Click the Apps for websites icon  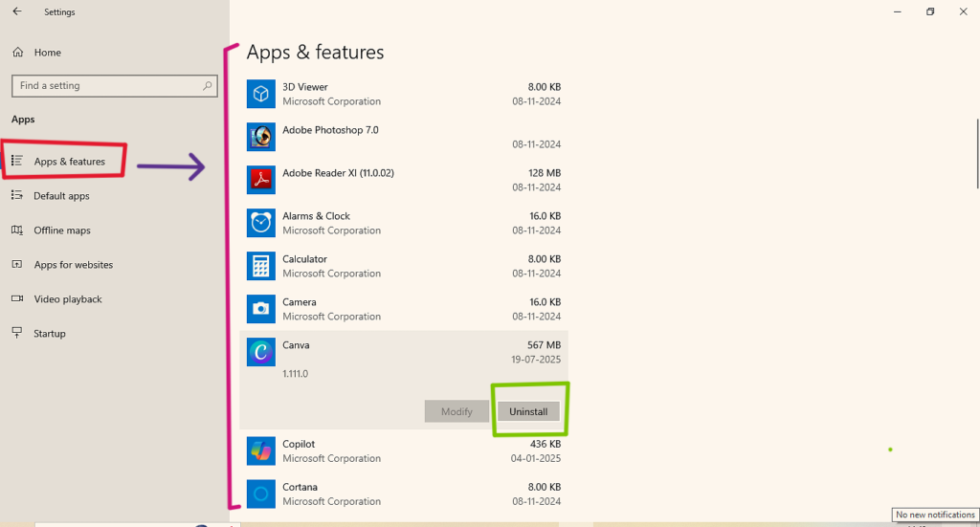[17, 264]
